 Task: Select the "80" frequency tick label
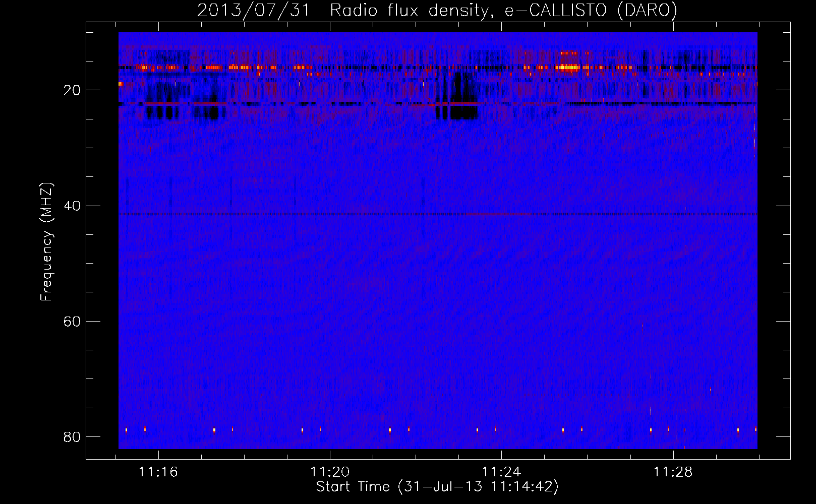(x=72, y=436)
